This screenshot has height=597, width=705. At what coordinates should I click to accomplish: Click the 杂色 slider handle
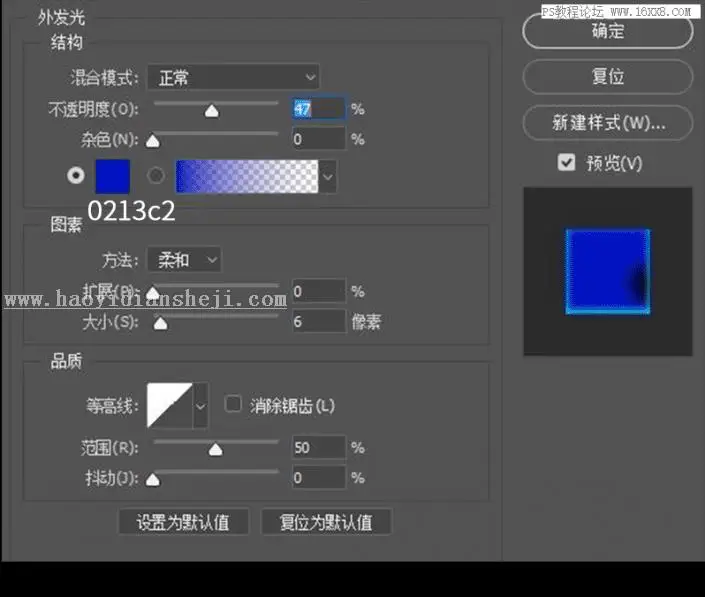click(x=153, y=141)
